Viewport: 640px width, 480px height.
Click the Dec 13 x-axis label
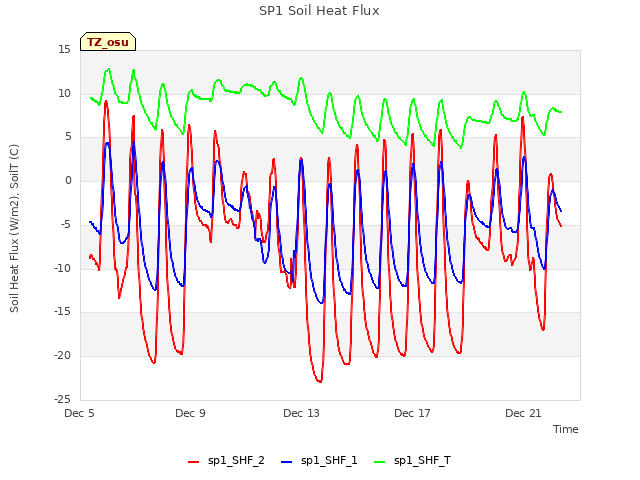(301, 413)
